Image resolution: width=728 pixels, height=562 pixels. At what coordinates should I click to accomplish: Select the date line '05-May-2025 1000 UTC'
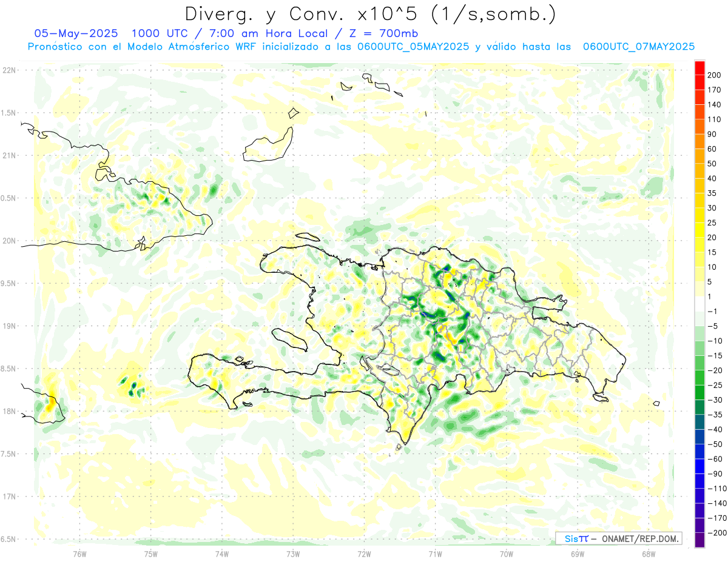click(112, 33)
